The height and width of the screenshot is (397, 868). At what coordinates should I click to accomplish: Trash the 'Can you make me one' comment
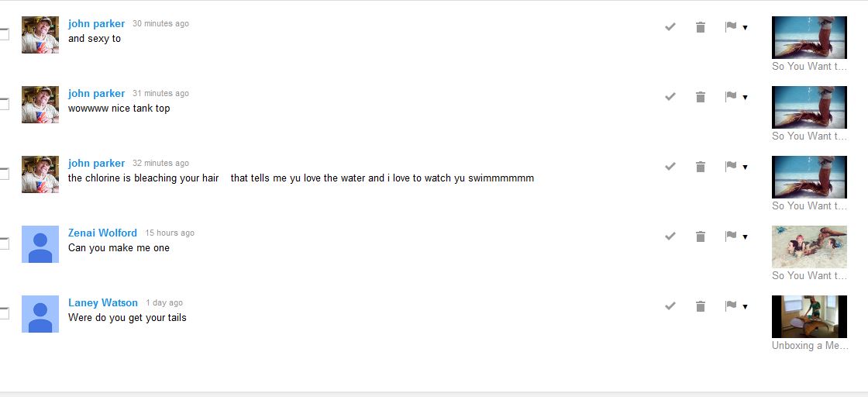click(x=701, y=236)
